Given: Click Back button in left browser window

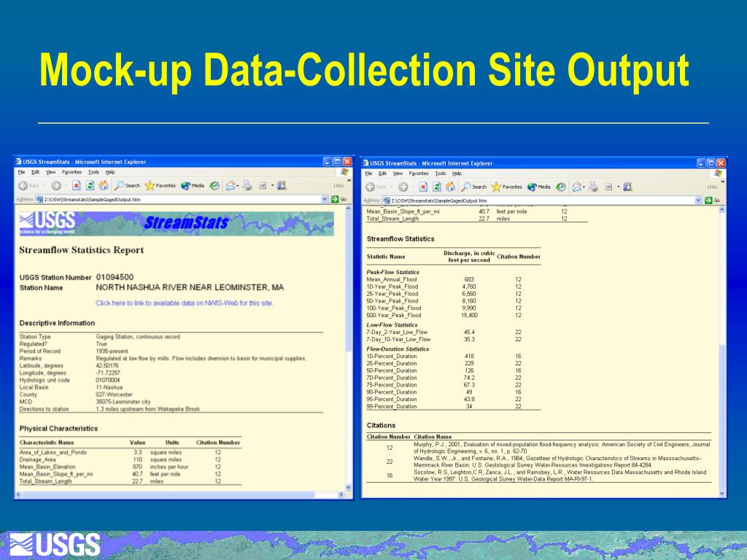Looking at the screenshot, I should (28, 186).
